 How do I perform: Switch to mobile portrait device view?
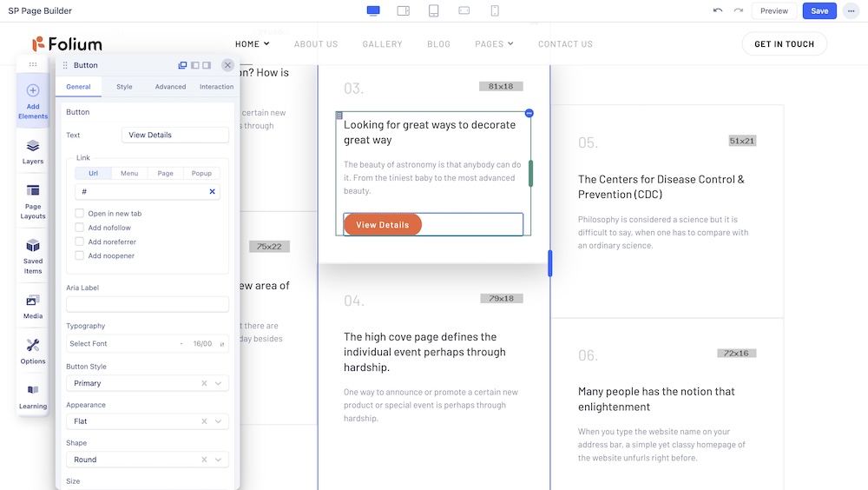pos(495,10)
